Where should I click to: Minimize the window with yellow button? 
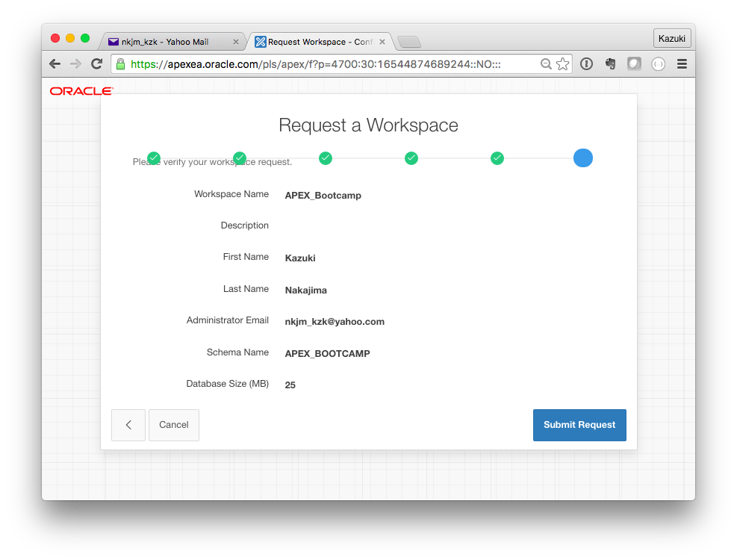[x=70, y=38]
